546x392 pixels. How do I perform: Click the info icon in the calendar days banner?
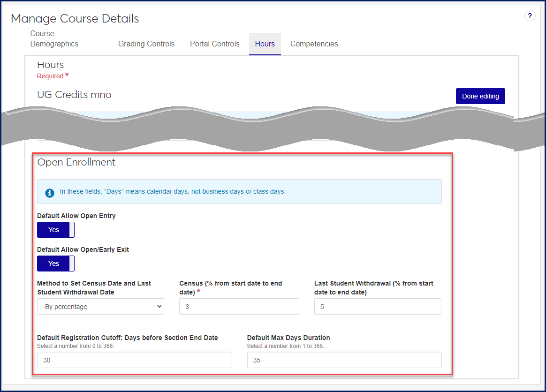click(x=49, y=192)
